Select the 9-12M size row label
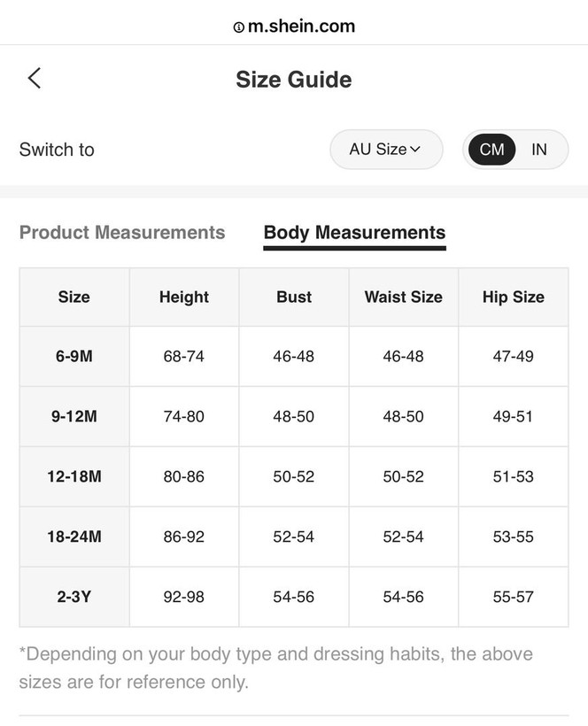588x726 pixels. pyautogui.click(x=74, y=417)
